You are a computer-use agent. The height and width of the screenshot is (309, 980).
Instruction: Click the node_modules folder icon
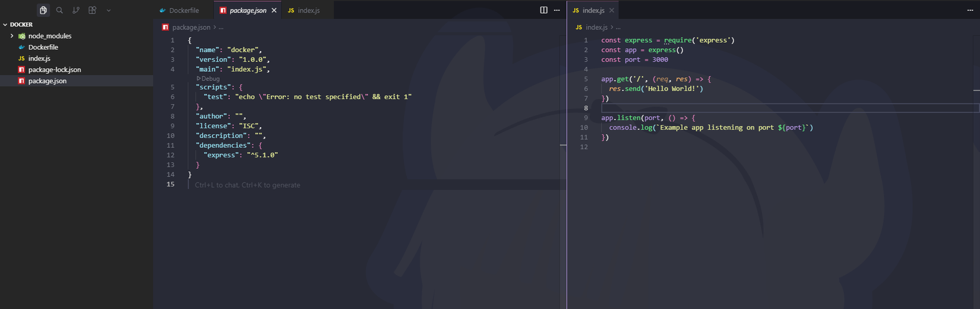[22, 36]
